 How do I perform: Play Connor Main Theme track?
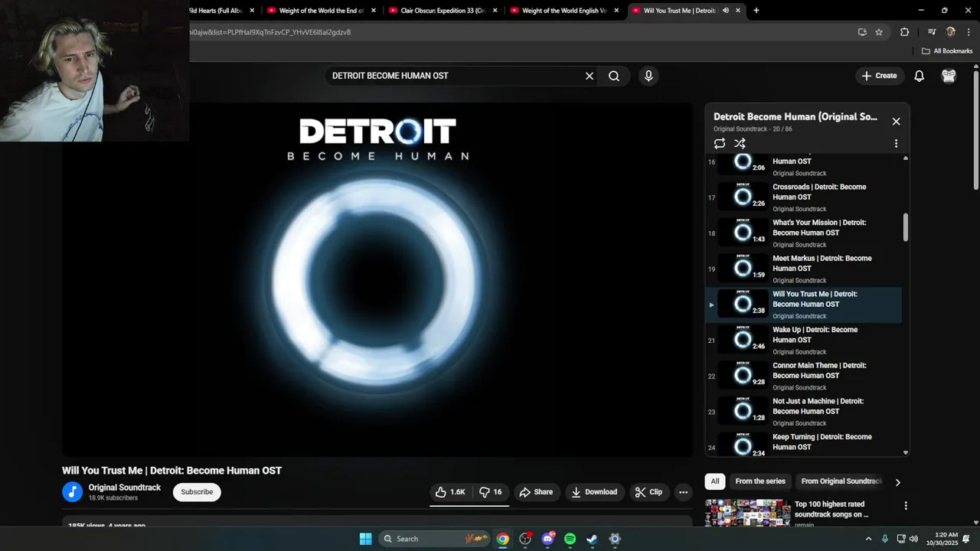click(803, 376)
